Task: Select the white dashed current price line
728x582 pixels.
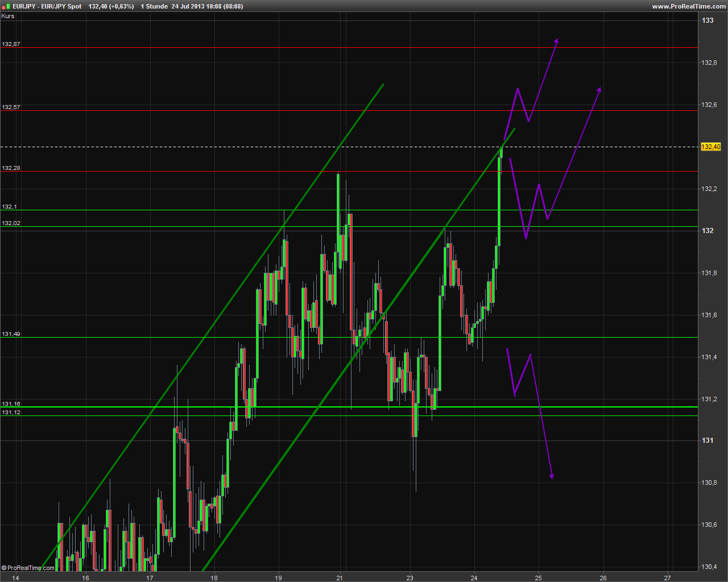Action: click(349, 147)
